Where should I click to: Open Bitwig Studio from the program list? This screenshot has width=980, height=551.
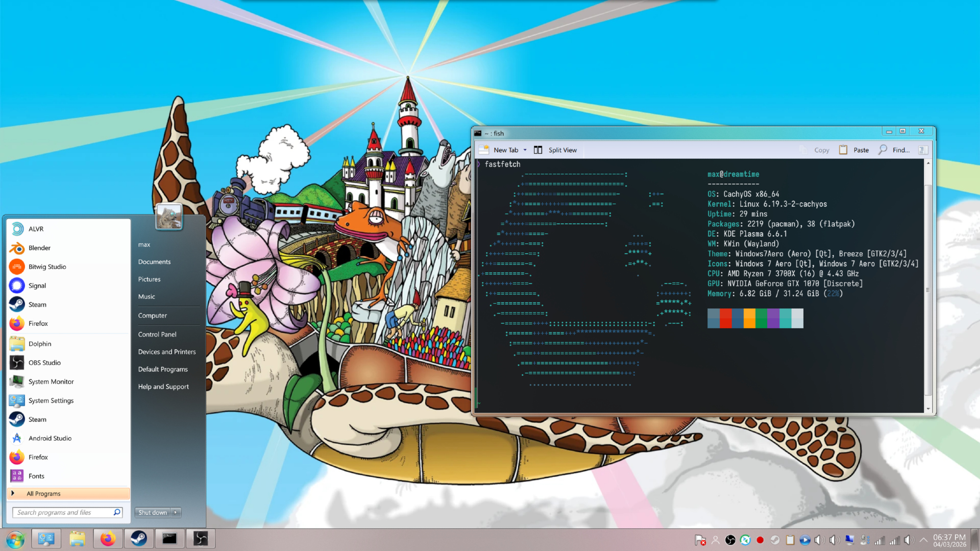47,267
